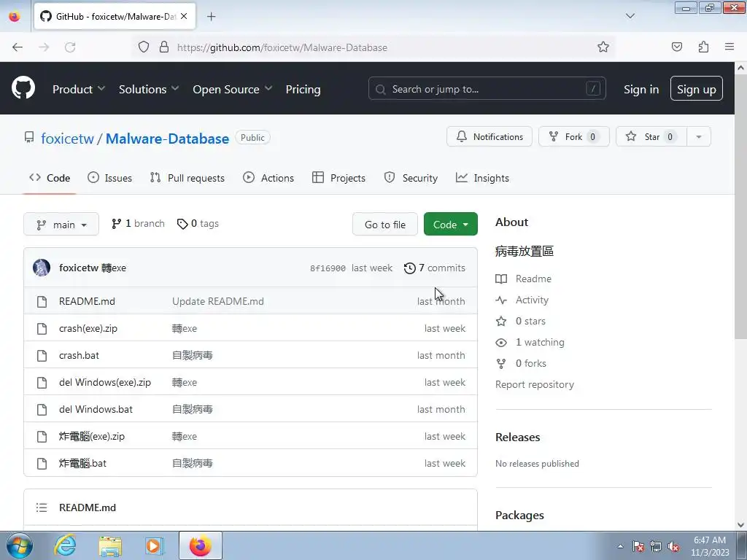Click the Save to Pocket icon

(676, 47)
